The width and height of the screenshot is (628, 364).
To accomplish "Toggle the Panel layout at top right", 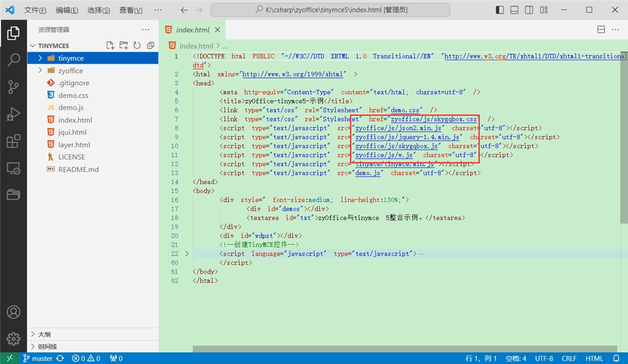I will 513,10.
